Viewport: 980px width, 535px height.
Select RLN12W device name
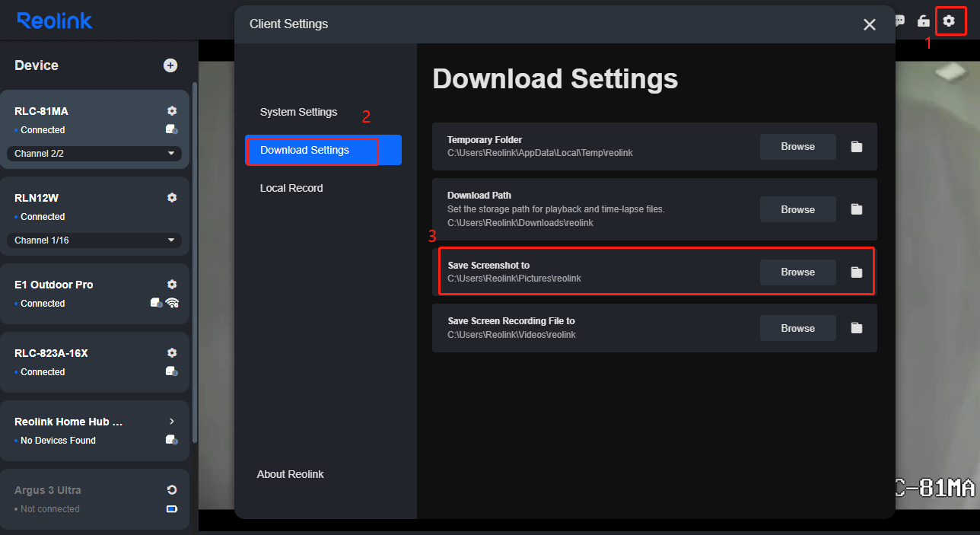pyautogui.click(x=37, y=198)
